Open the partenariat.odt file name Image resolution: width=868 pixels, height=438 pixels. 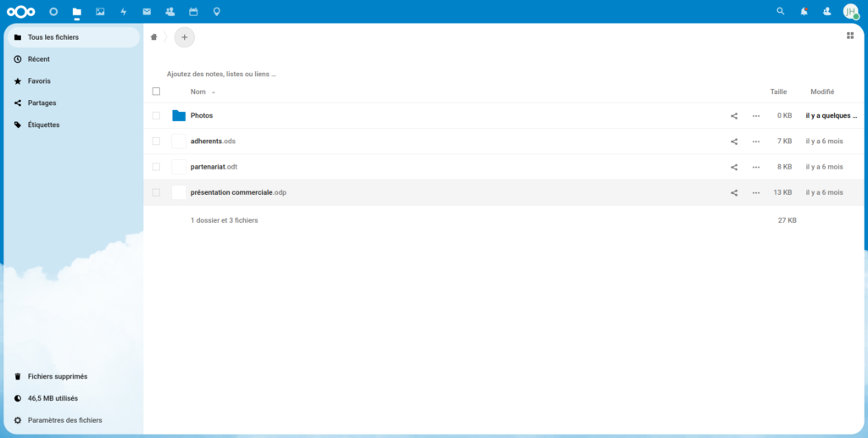[x=214, y=166]
